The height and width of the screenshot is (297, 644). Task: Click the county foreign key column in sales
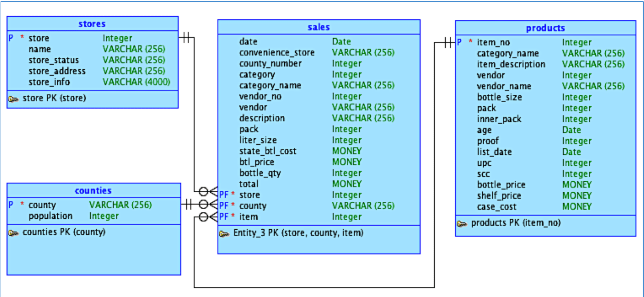[253, 206]
